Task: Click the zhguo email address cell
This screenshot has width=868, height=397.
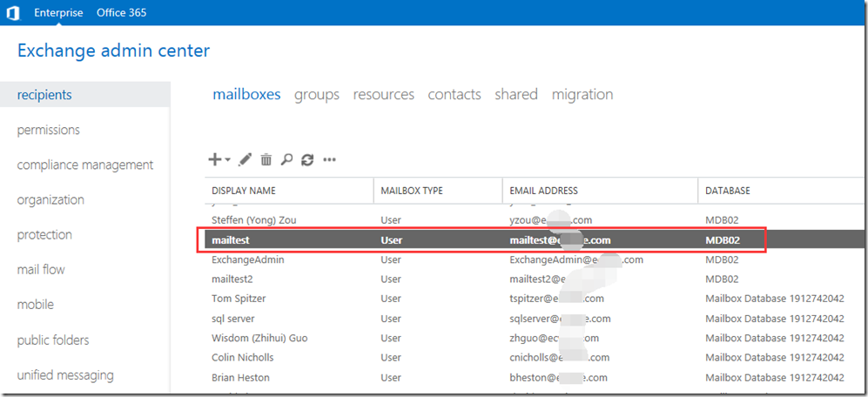Action: click(x=554, y=339)
